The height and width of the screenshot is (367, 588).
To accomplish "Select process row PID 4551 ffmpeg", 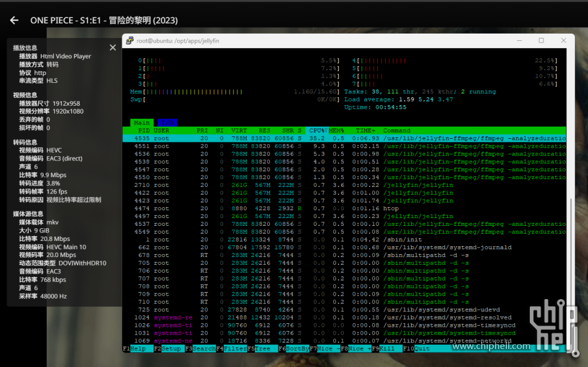I will (344, 147).
